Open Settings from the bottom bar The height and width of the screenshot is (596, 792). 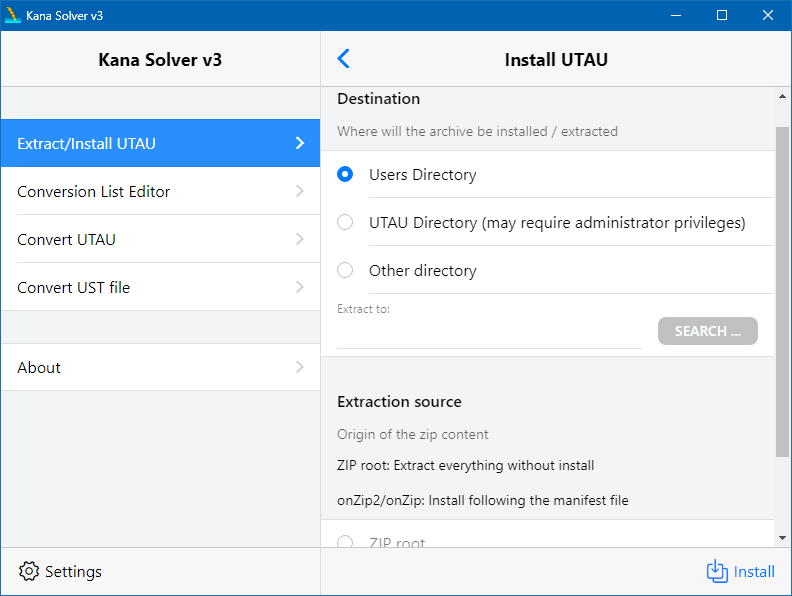tap(61, 571)
